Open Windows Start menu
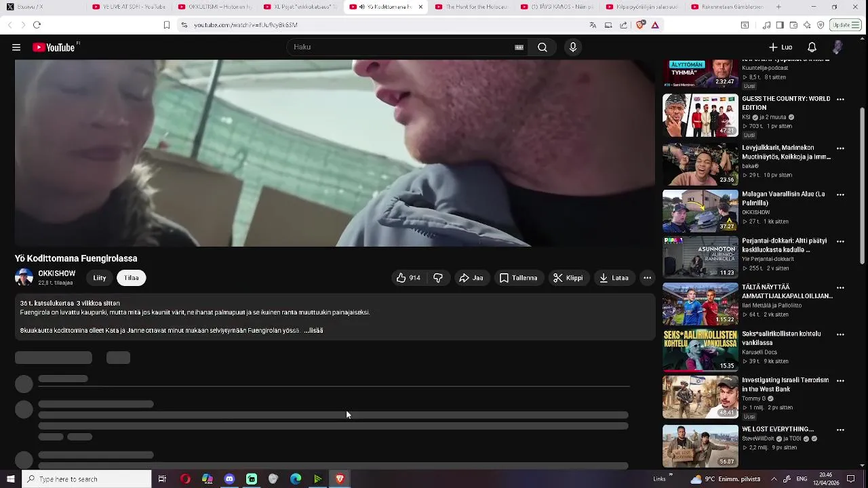Screen dimensions: 868x488 10,479
